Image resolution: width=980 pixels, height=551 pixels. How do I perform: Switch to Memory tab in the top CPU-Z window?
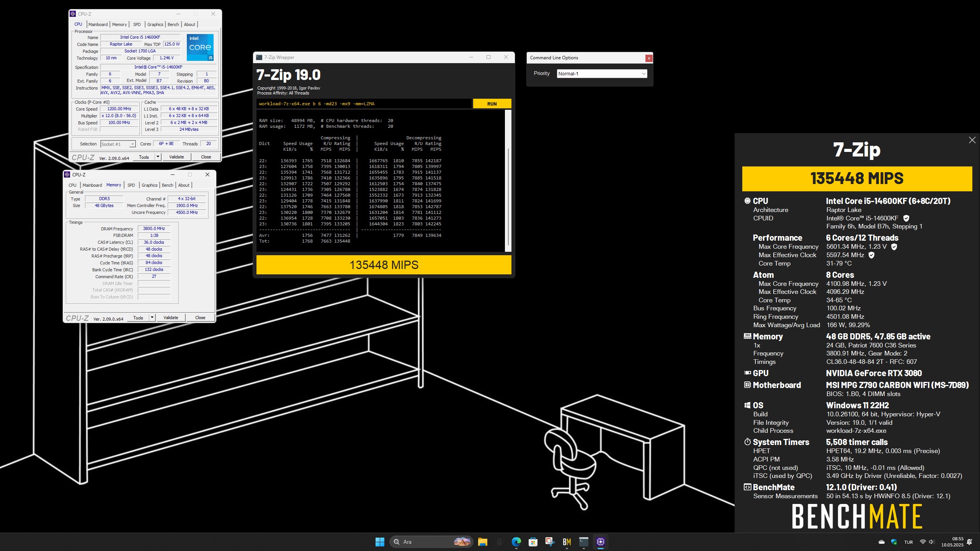click(119, 24)
